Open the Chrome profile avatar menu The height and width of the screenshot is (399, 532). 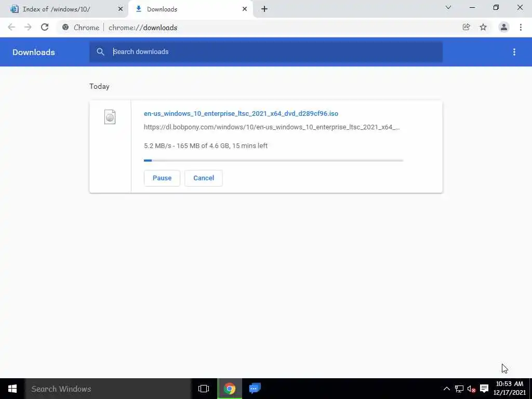[504, 27]
